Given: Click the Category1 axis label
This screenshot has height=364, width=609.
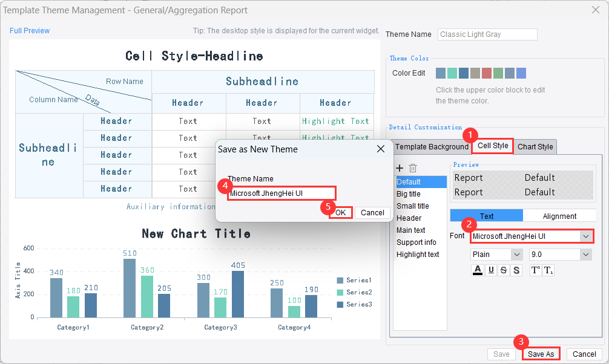Looking at the screenshot, I should tap(73, 327).
